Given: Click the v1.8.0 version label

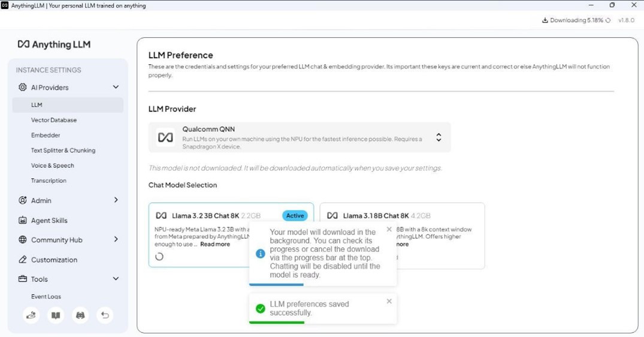Looking at the screenshot, I should (627, 20).
